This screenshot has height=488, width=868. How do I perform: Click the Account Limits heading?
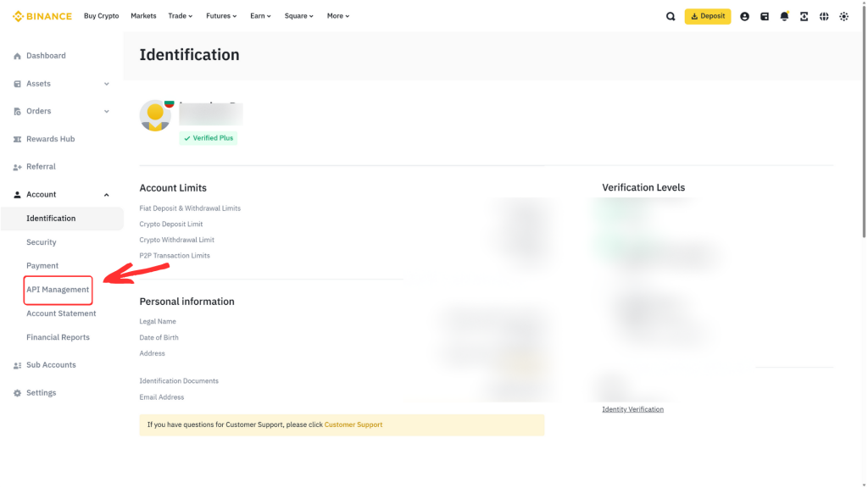click(173, 188)
